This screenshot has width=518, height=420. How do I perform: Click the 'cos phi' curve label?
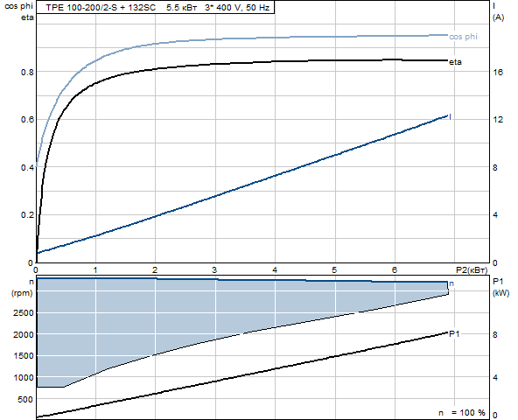[x=463, y=37]
